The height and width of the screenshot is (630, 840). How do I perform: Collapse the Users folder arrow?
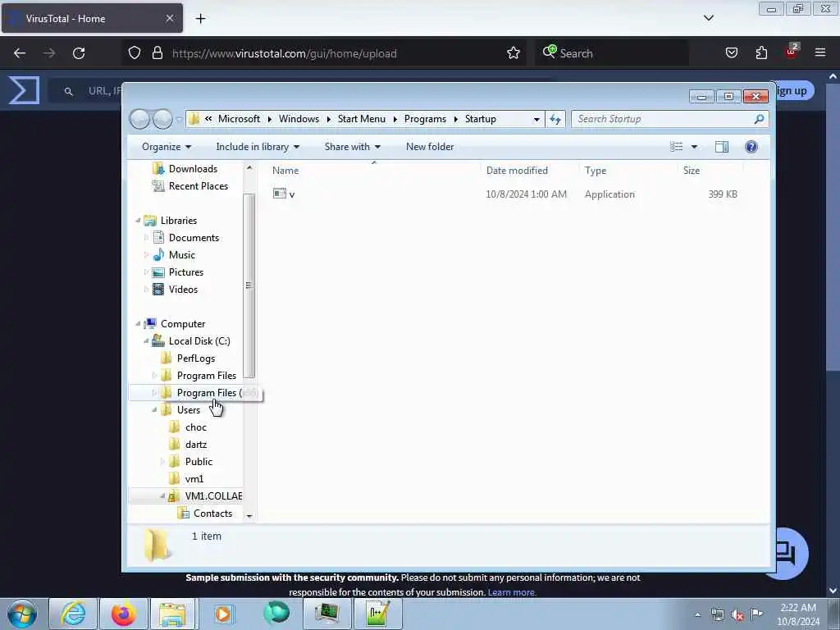point(154,410)
